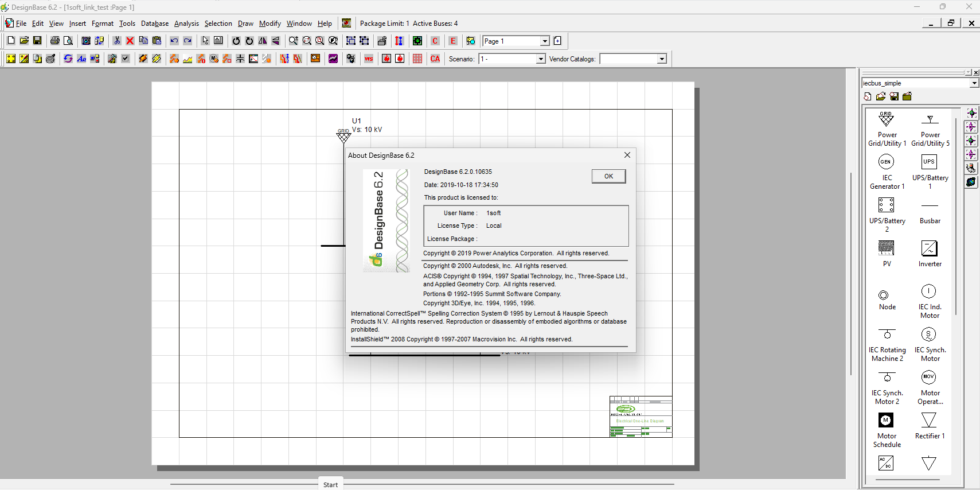Click the purple graph chart icon
This screenshot has height=490, width=980.
(333, 59)
